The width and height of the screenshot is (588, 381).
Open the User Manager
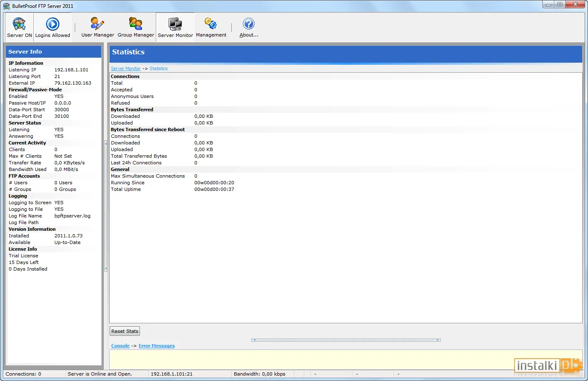pyautogui.click(x=98, y=27)
